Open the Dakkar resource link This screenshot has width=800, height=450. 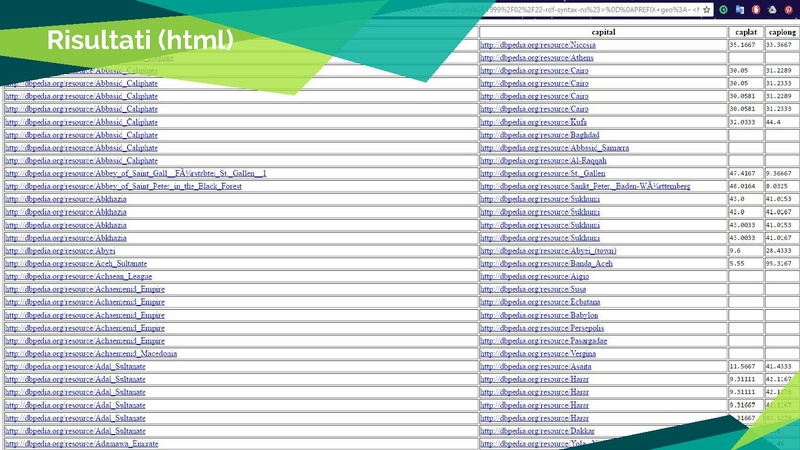[x=537, y=431]
